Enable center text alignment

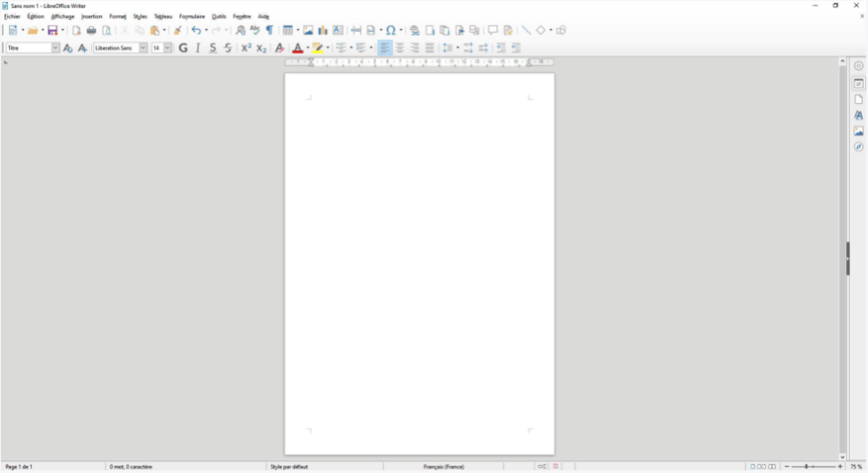tap(400, 47)
